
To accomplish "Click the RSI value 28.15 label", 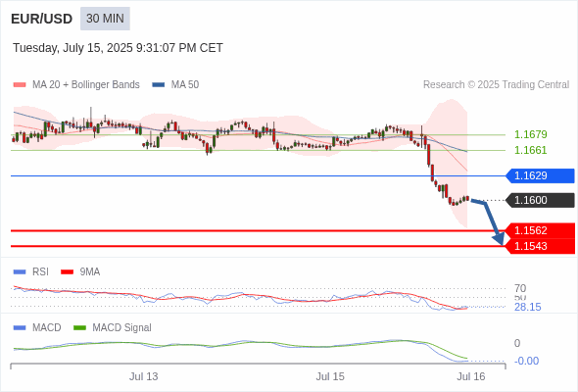I will click(527, 307).
